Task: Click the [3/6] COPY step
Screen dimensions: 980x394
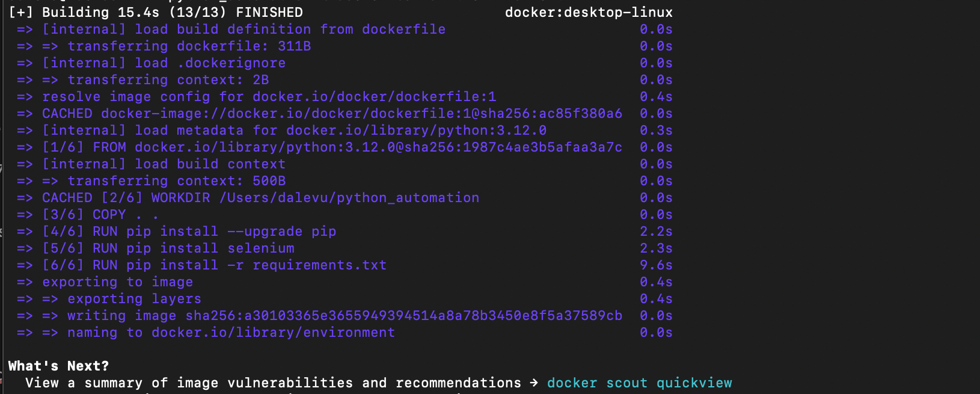Action: [100, 215]
